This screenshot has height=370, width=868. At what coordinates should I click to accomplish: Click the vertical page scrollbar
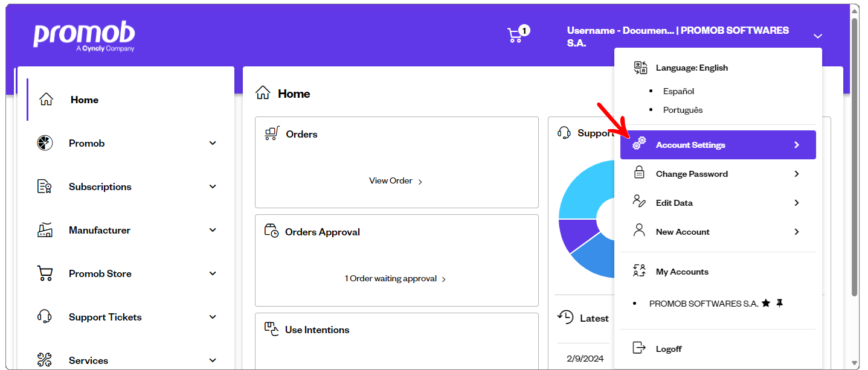coord(855,157)
